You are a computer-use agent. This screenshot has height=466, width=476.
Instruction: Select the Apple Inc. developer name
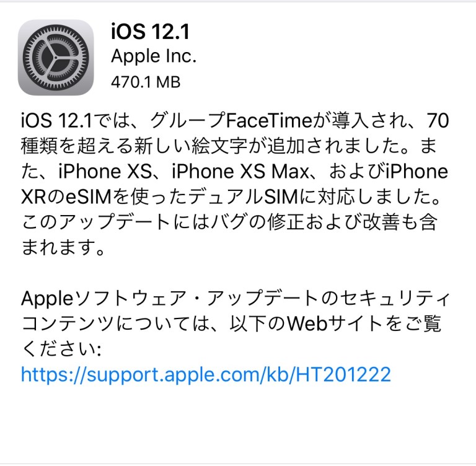pos(154,56)
